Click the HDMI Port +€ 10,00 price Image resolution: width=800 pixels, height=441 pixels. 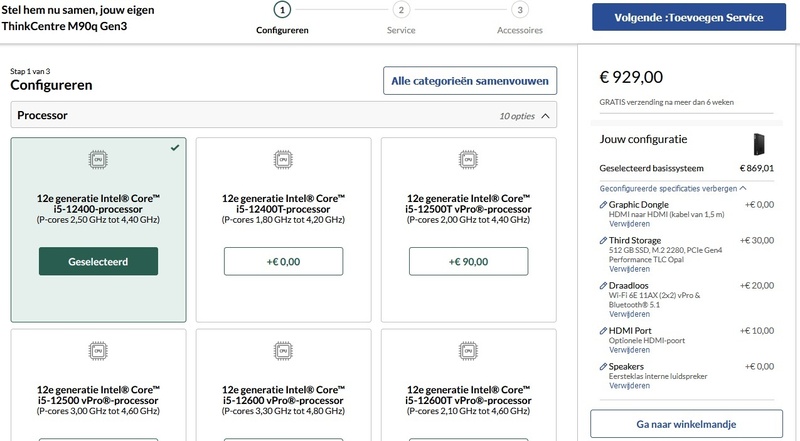[757, 331]
